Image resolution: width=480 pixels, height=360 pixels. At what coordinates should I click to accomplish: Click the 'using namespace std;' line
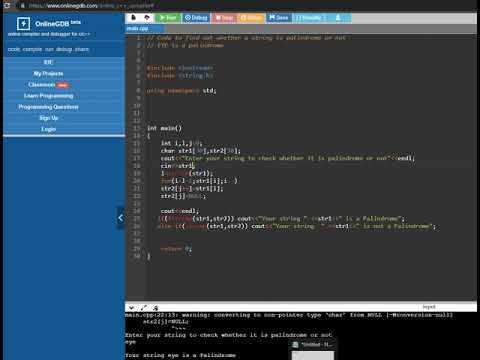pyautogui.click(x=181, y=91)
